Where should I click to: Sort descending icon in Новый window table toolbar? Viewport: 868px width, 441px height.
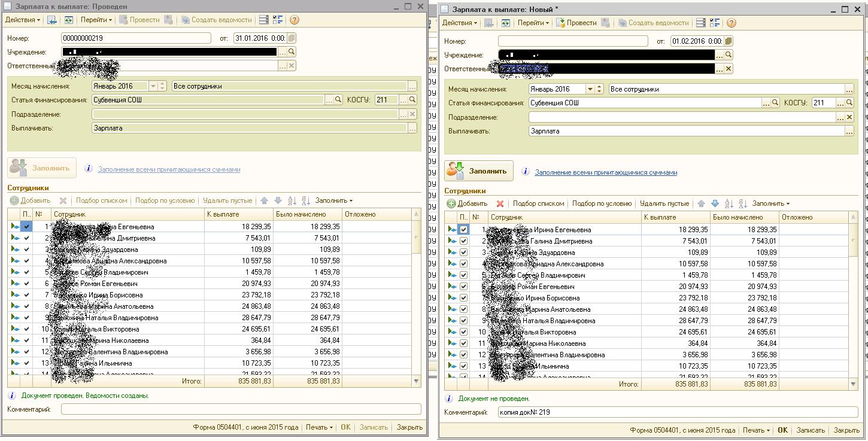pyautogui.click(x=742, y=203)
